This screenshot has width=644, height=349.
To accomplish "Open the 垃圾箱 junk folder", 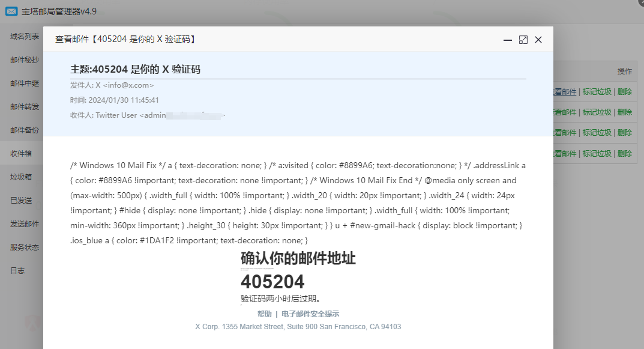I will (21, 177).
